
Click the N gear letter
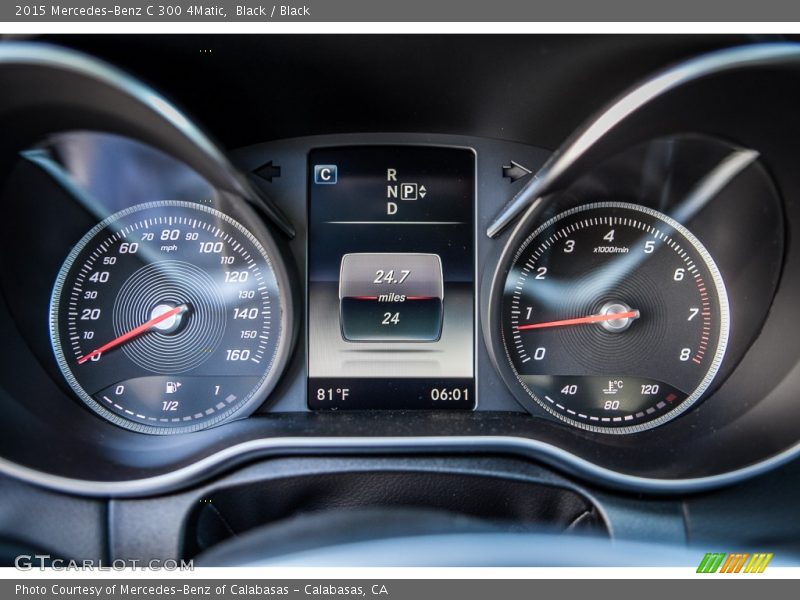point(391,192)
